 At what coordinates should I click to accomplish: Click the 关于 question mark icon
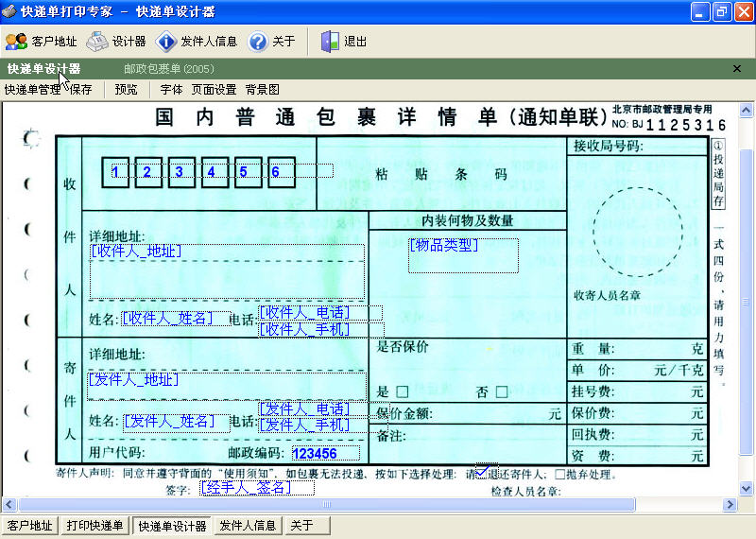(257, 42)
